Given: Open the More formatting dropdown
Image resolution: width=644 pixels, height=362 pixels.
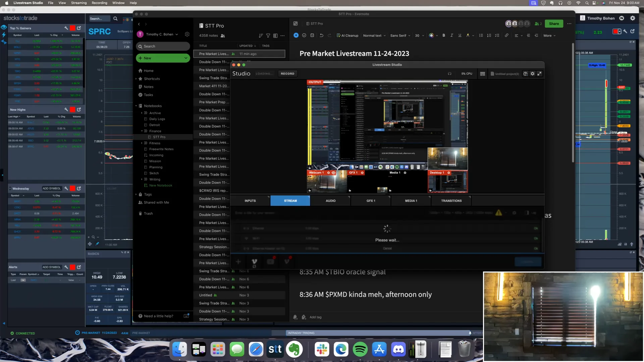Looking at the screenshot, I should 549,36.
